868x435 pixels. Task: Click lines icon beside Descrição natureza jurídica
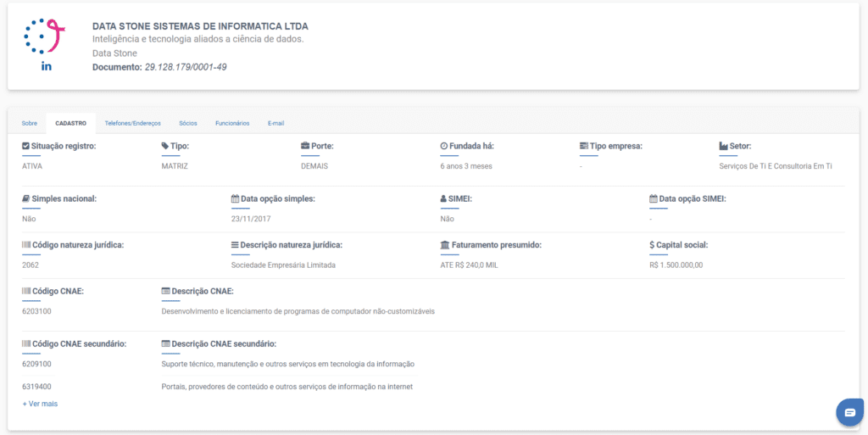coord(235,244)
